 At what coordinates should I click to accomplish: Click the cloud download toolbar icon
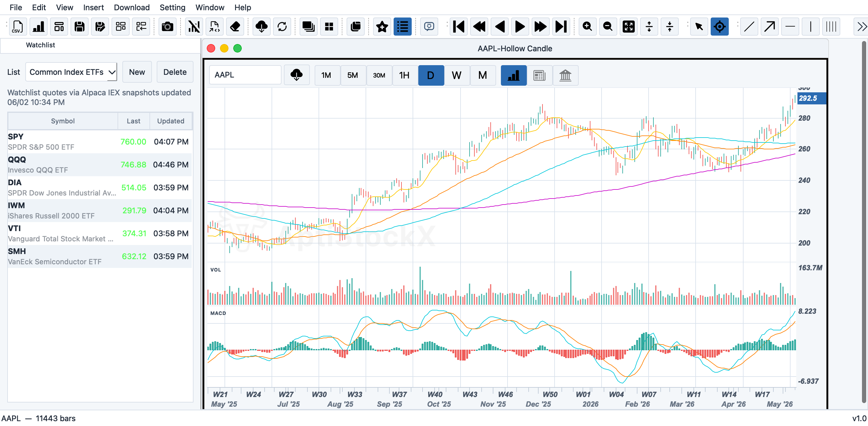click(262, 26)
